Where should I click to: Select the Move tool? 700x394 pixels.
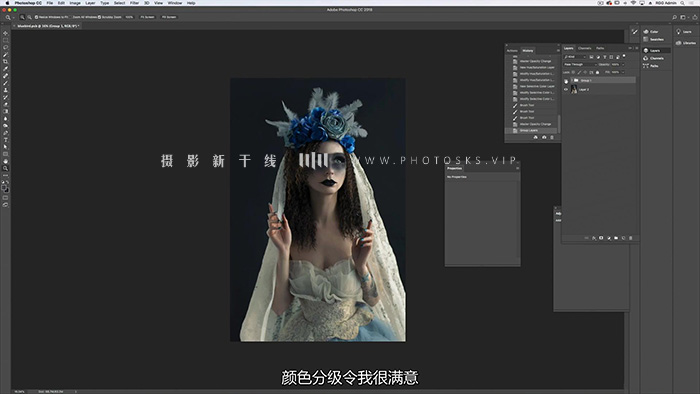point(5,33)
